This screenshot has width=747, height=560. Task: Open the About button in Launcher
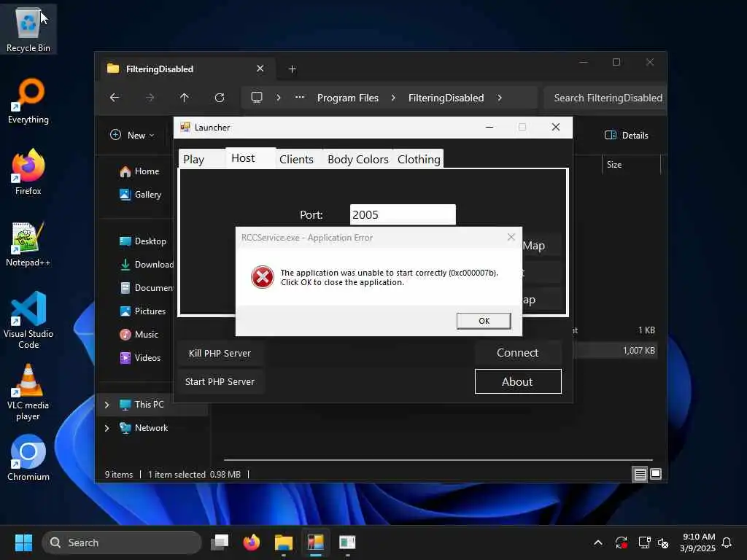point(518,381)
